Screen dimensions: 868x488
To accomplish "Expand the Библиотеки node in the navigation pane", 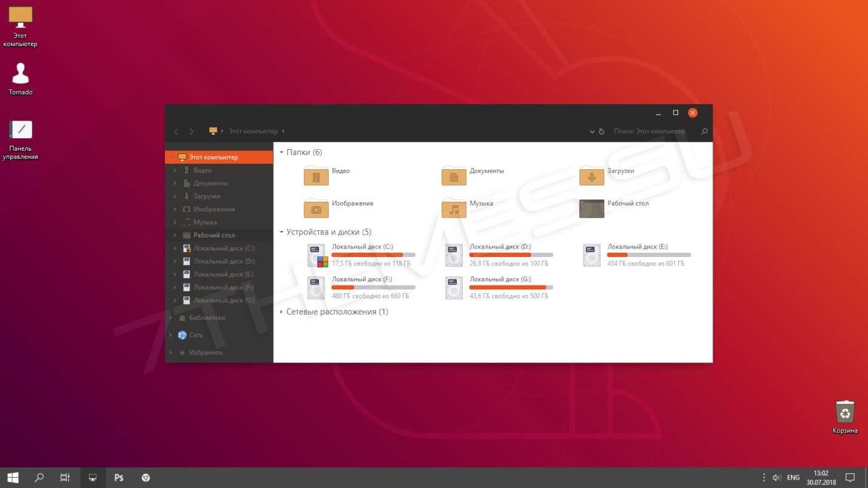I will 171,318.
